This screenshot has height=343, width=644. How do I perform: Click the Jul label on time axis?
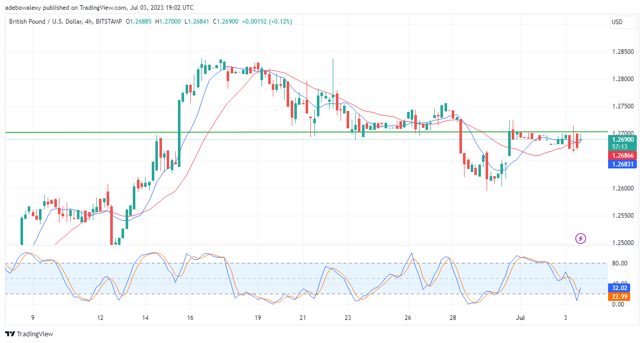click(520, 317)
